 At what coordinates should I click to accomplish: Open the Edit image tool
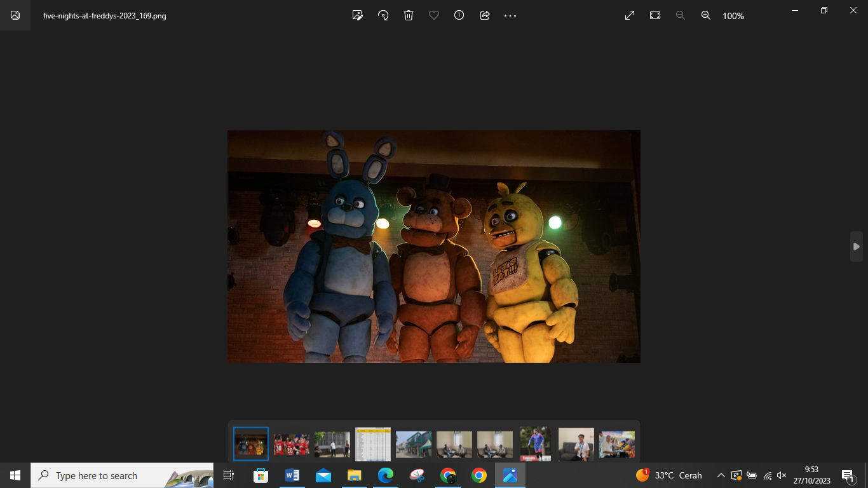coord(358,15)
